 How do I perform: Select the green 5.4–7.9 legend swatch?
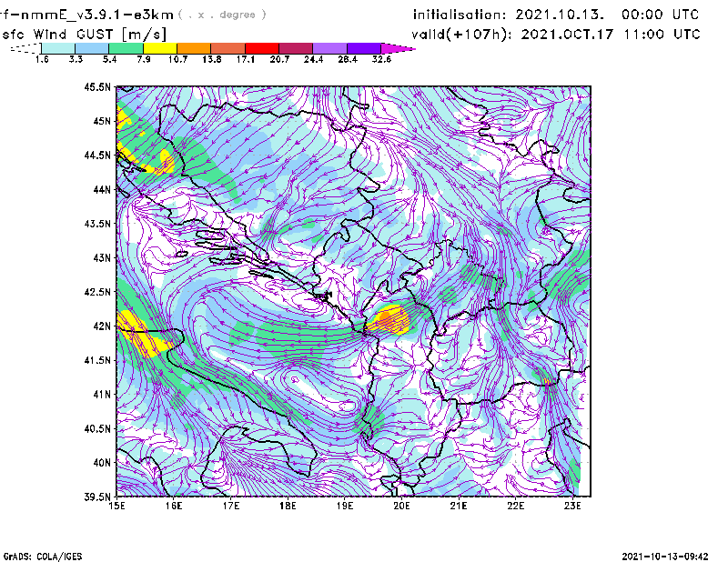point(126,48)
